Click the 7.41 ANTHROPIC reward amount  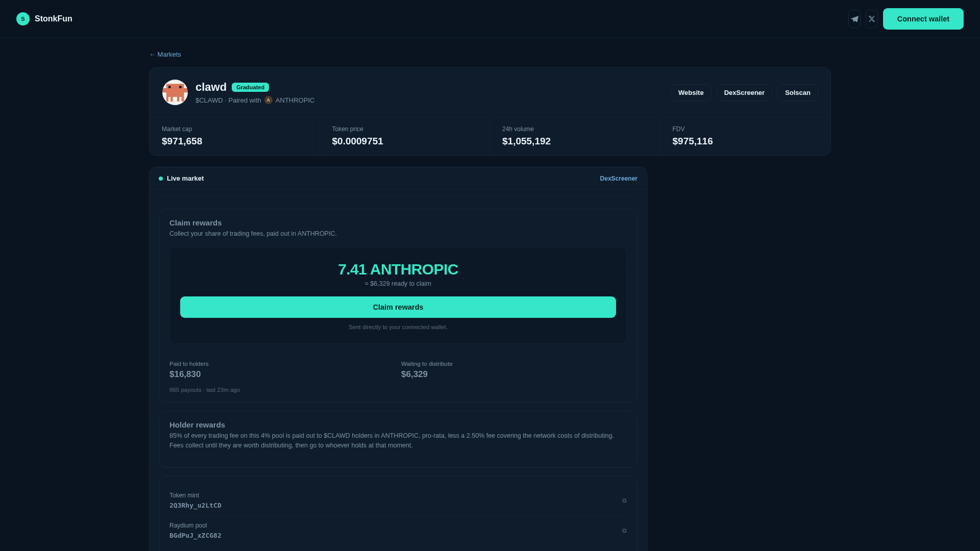[x=398, y=269]
